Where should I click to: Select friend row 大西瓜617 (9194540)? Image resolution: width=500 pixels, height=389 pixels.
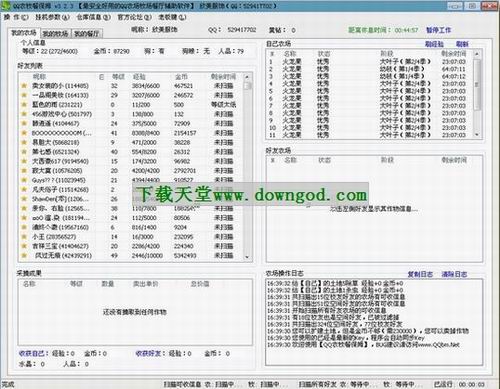tap(132, 161)
